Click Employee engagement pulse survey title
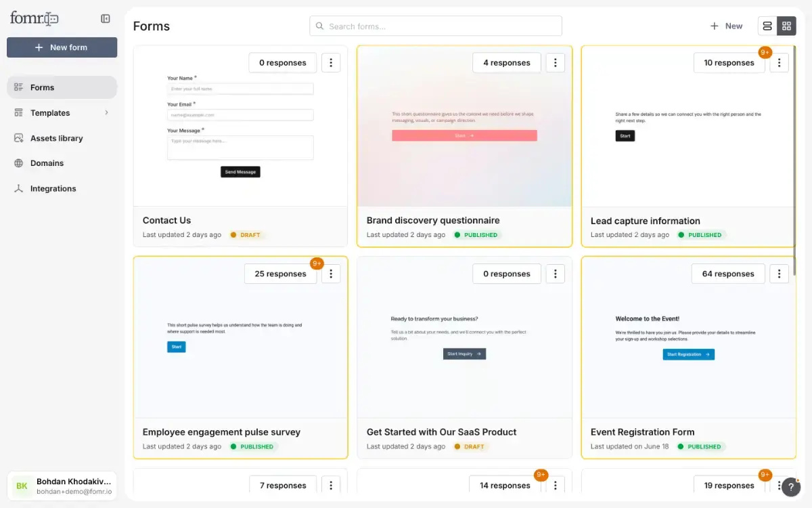Screen dimensions: 812x508 (221, 432)
